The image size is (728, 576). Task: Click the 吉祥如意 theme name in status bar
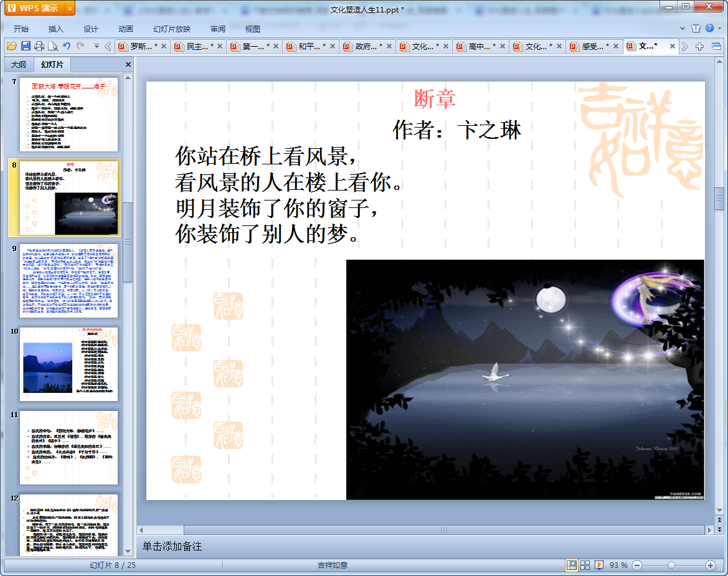333,565
